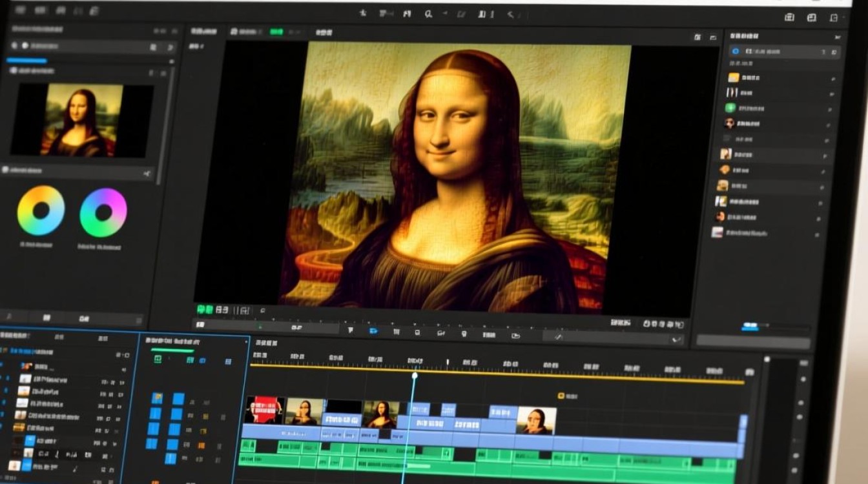Click the green square icon in track header panel

tap(158, 359)
